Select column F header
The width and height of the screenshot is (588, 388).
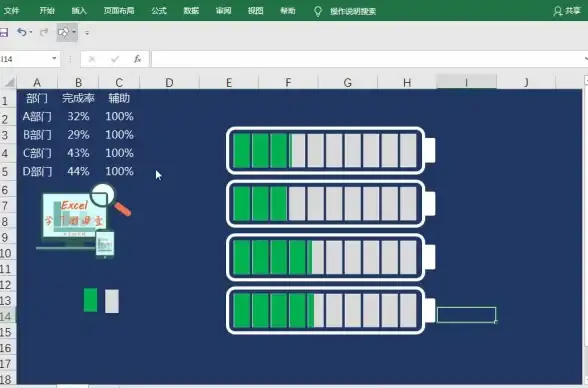click(288, 82)
